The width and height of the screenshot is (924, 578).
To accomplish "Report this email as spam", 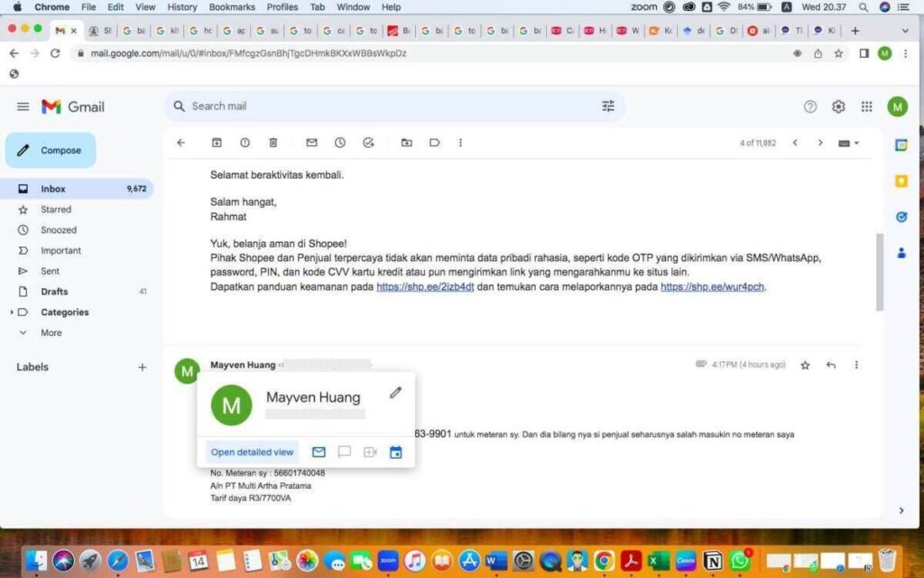I will click(x=245, y=143).
